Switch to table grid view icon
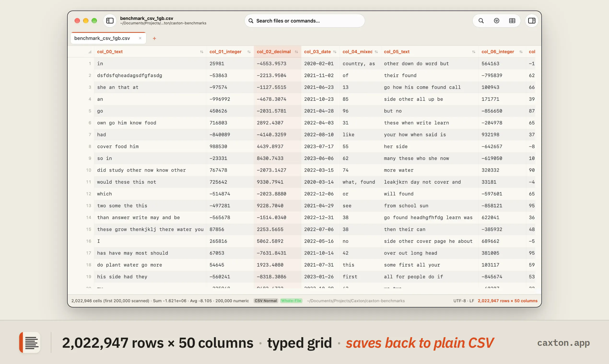 512,21
